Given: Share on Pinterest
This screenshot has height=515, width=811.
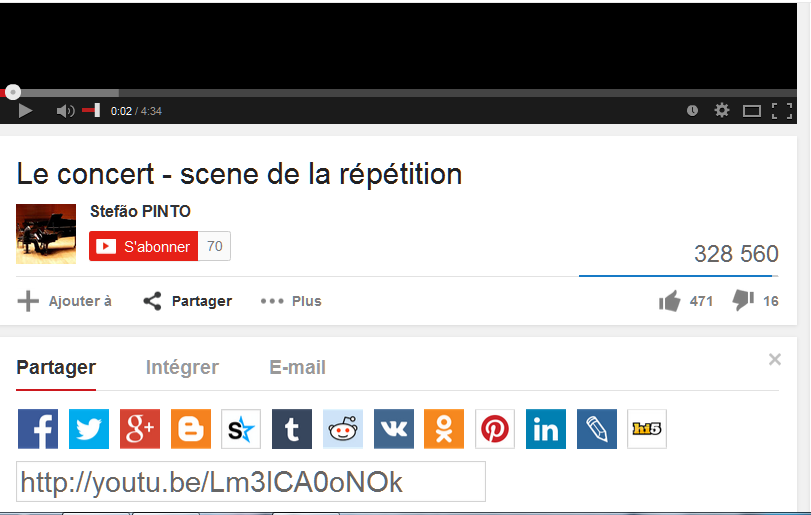Looking at the screenshot, I should click(495, 429).
